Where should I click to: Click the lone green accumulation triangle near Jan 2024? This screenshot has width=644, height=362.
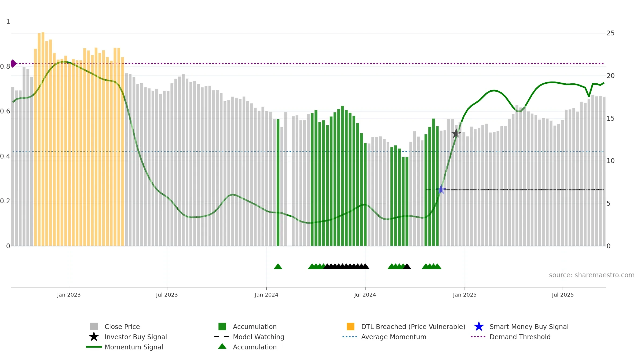pyautogui.click(x=278, y=266)
